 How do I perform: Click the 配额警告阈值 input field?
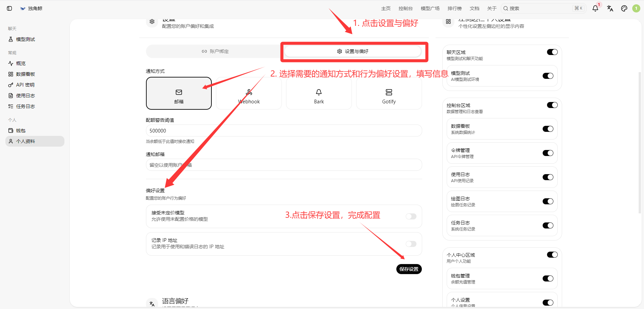click(x=284, y=131)
